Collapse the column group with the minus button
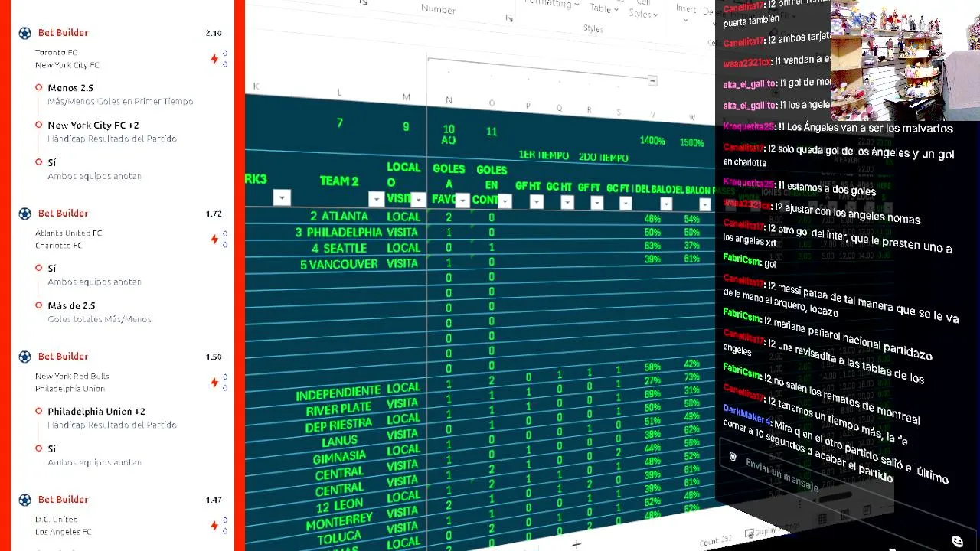The image size is (980, 551). 652,80
